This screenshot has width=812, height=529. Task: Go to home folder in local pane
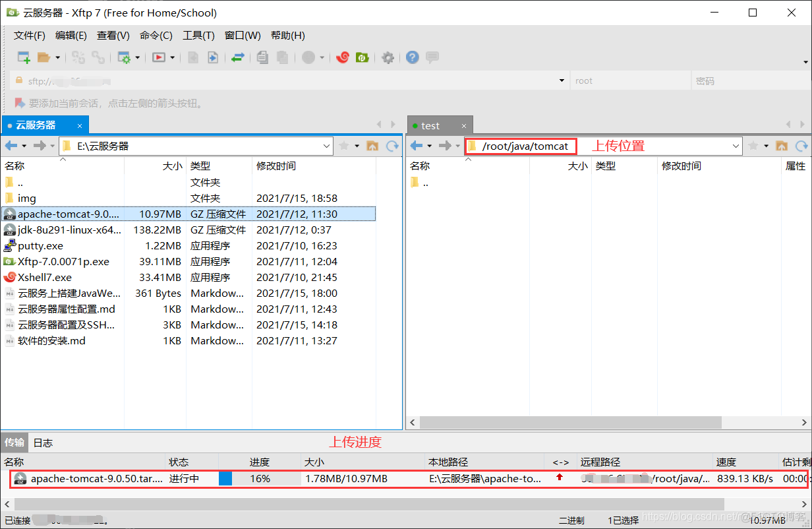372,146
